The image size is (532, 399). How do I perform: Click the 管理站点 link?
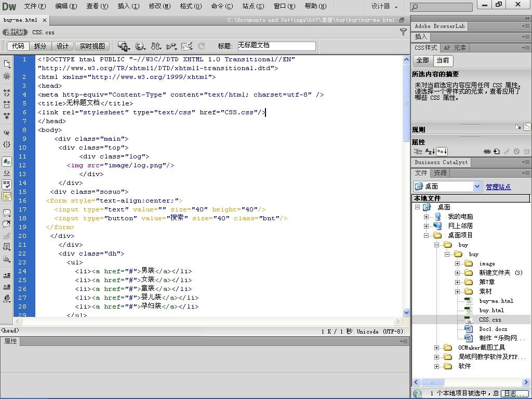pyautogui.click(x=498, y=187)
